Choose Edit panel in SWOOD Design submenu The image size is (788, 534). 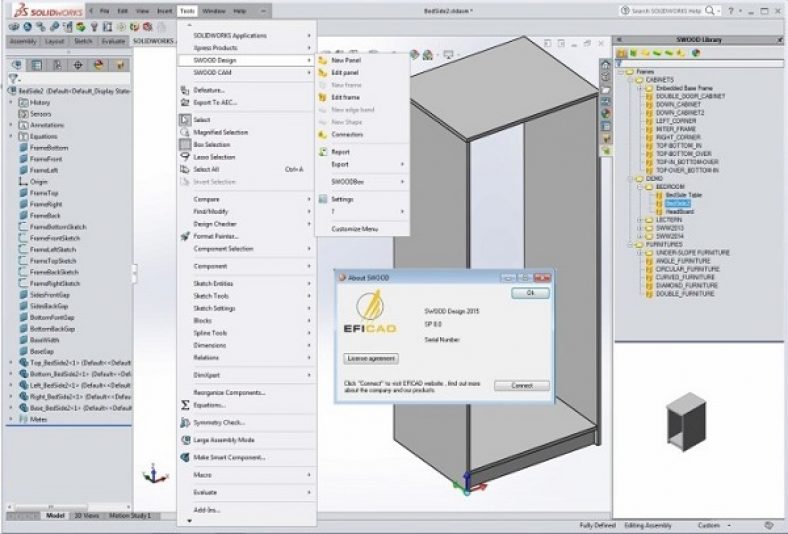tap(345, 73)
